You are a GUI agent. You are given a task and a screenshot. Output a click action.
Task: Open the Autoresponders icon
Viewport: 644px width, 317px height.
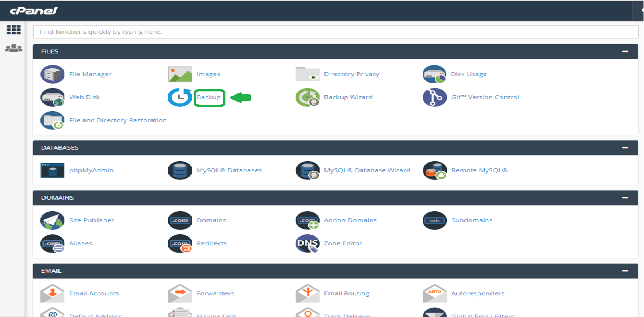[434, 293]
